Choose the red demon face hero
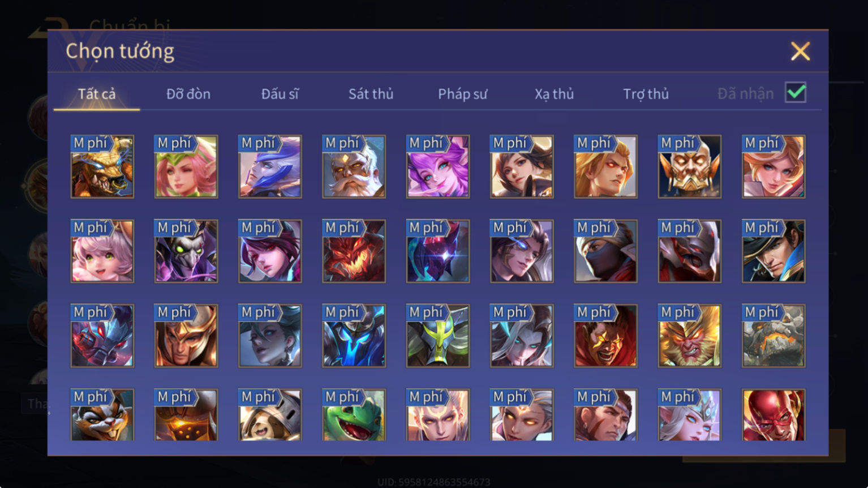Image resolution: width=868 pixels, height=488 pixels. [x=354, y=251]
